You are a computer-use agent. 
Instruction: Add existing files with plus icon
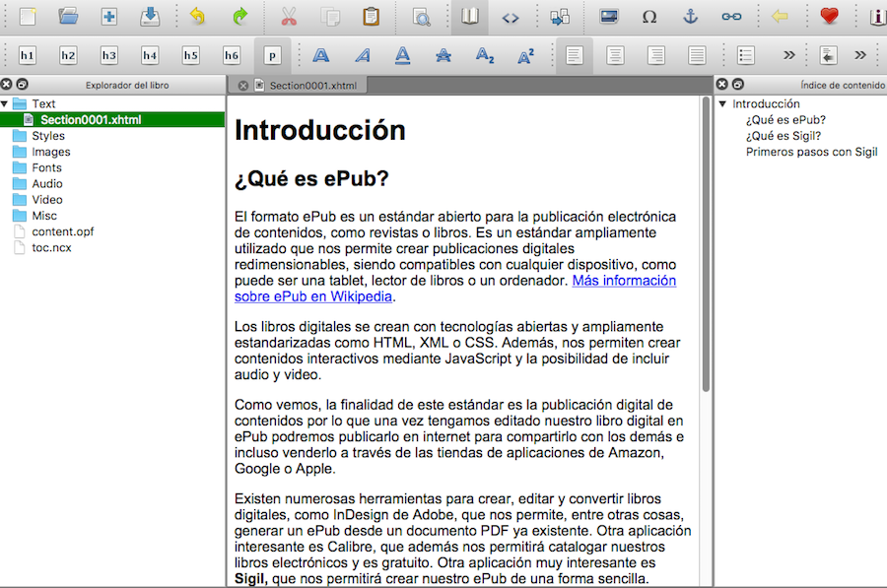(x=109, y=16)
